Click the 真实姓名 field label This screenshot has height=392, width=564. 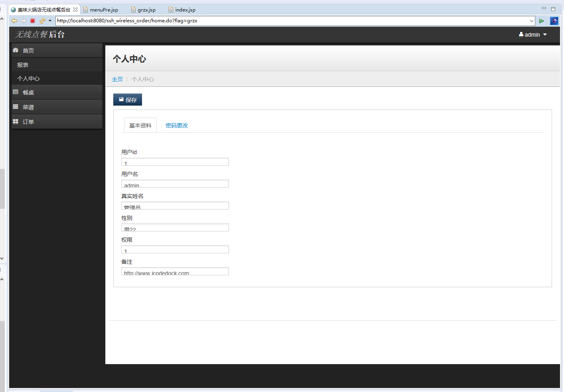132,196
